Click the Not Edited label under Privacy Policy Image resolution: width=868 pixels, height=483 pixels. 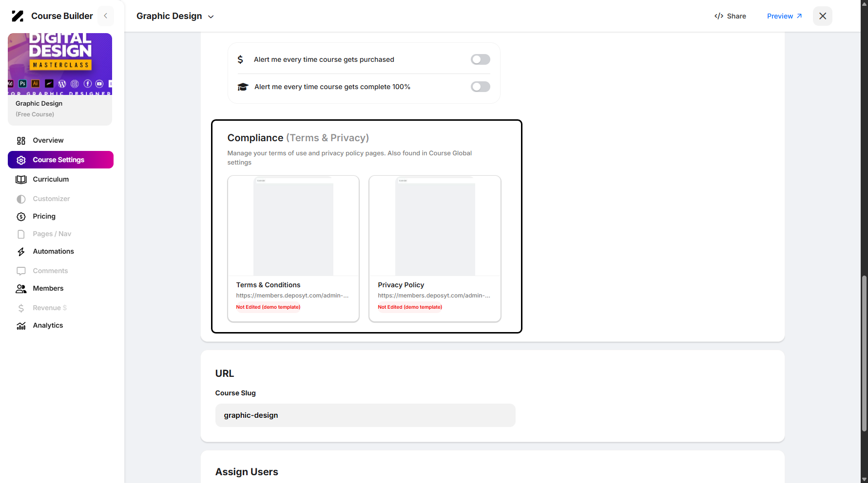pos(410,307)
